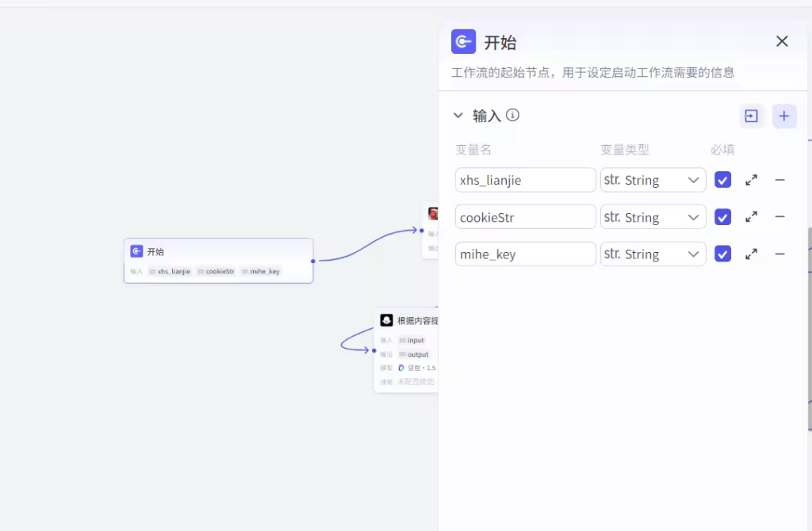Screen dimensions: 812x531
Task: Click the info icon next to 输入
Action: [513, 115]
